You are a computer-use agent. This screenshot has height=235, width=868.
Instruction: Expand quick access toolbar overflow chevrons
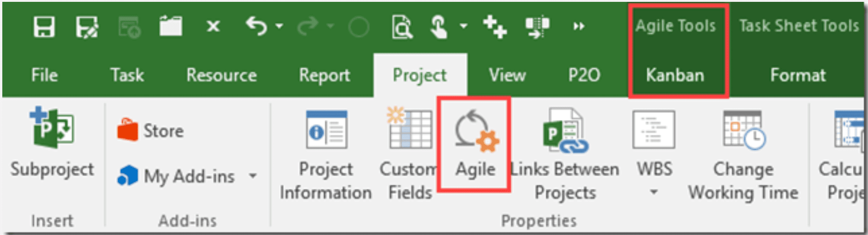click(579, 26)
